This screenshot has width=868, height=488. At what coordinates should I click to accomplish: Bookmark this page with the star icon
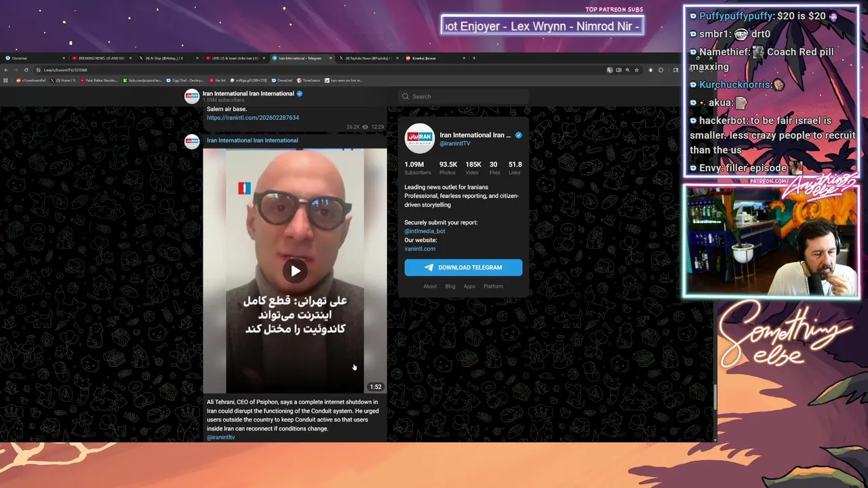coord(637,70)
